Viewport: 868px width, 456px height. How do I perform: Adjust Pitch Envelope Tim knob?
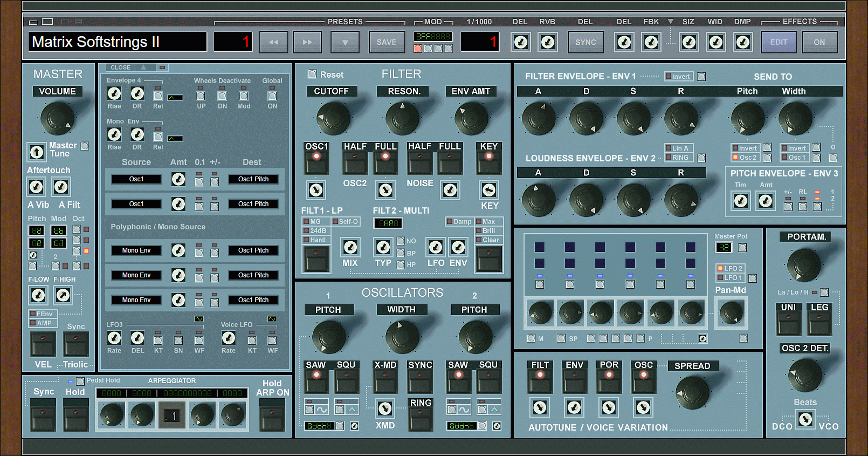coord(741,201)
